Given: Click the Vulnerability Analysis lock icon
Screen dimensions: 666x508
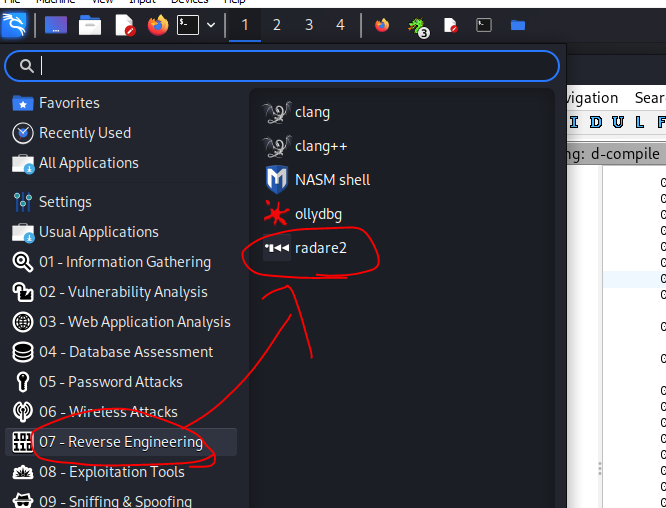Looking at the screenshot, I should (23, 292).
